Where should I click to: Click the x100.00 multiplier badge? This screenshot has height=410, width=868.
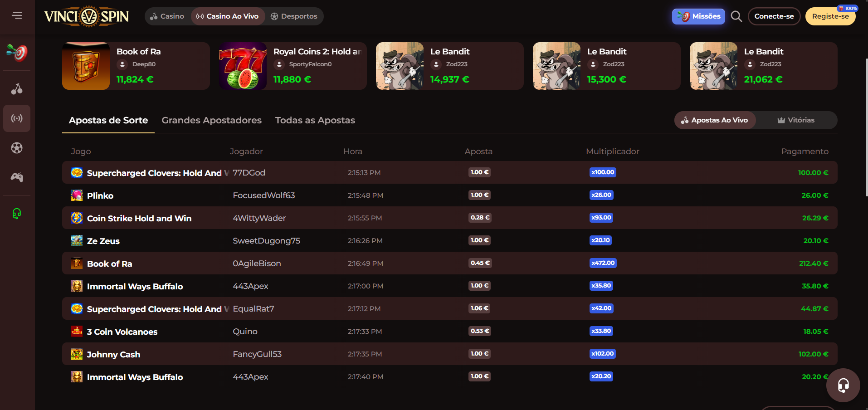[x=603, y=172]
